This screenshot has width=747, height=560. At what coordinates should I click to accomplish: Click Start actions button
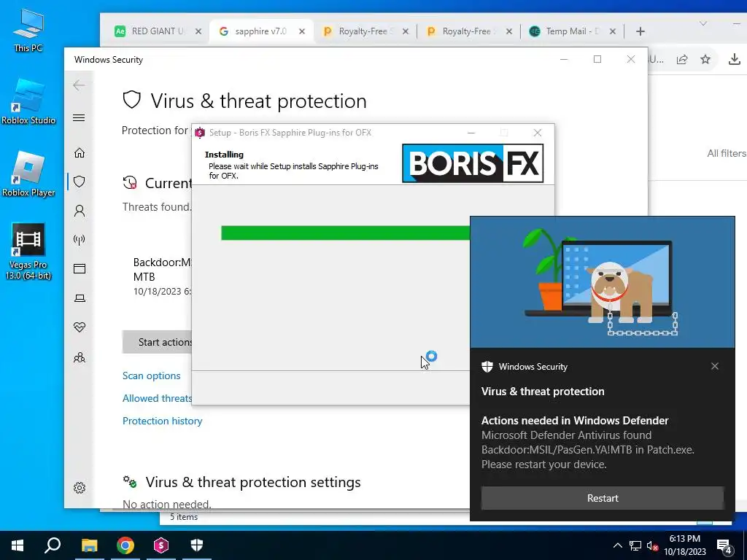158,342
